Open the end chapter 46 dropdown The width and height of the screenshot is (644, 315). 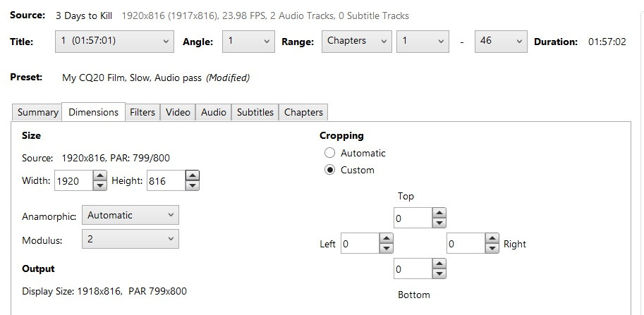tap(500, 41)
